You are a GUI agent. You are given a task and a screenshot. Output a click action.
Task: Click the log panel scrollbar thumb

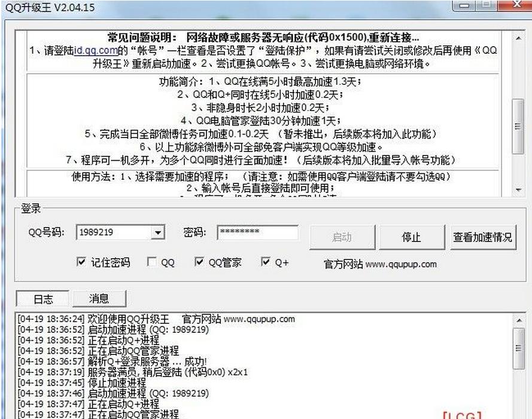(x=519, y=348)
